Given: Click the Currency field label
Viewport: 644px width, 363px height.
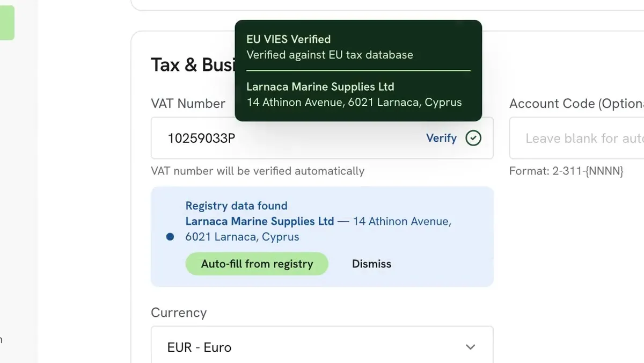Looking at the screenshot, I should point(179,313).
